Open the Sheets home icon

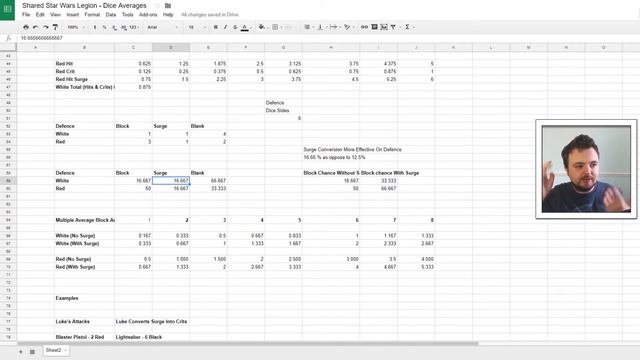[x=7, y=9]
